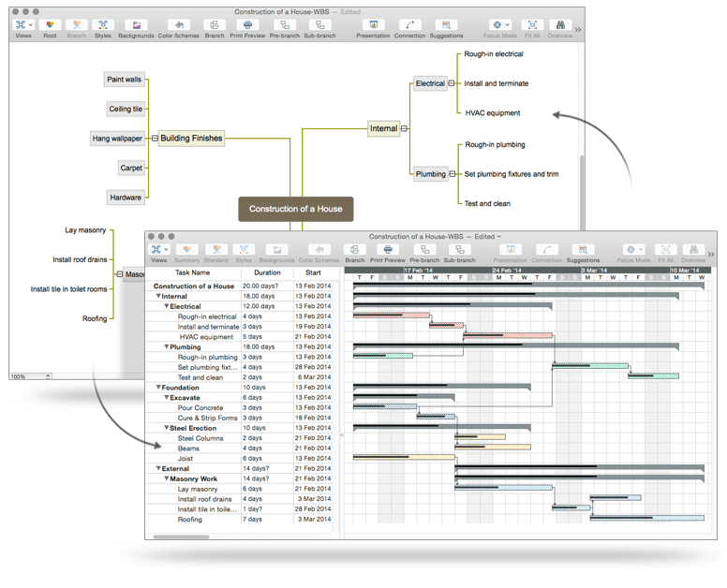The height and width of the screenshot is (588, 727).
Task: Select 'Joist' task row
Action: point(239,458)
